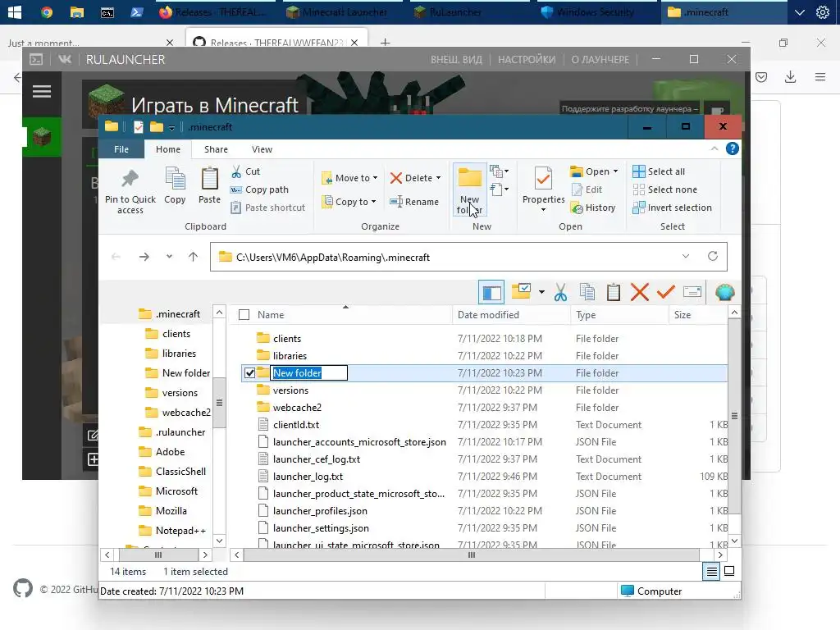Click Select none in ribbon
Image resolution: width=840 pixels, height=630 pixels.
664,189
